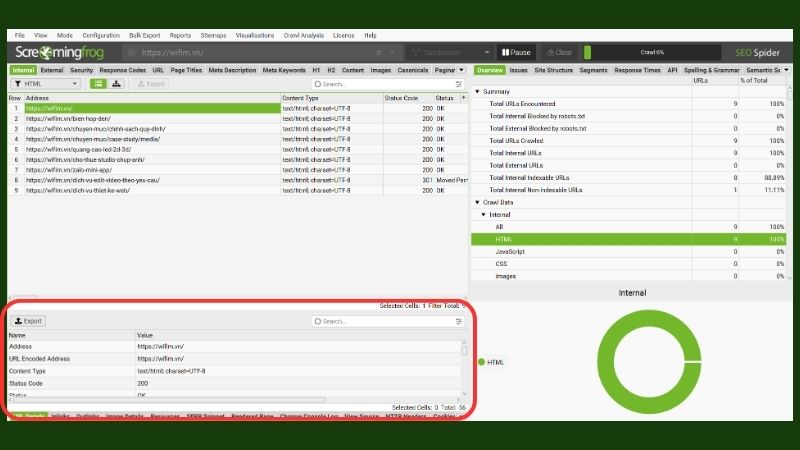Click the HTML legend green dot

pos(481,362)
